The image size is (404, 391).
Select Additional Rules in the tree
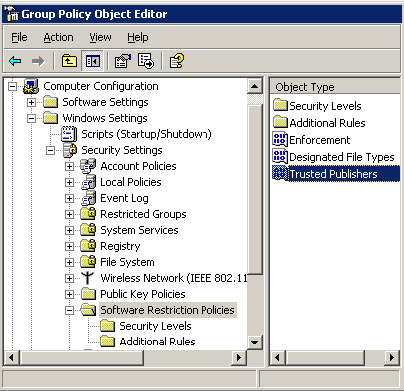coord(157,342)
